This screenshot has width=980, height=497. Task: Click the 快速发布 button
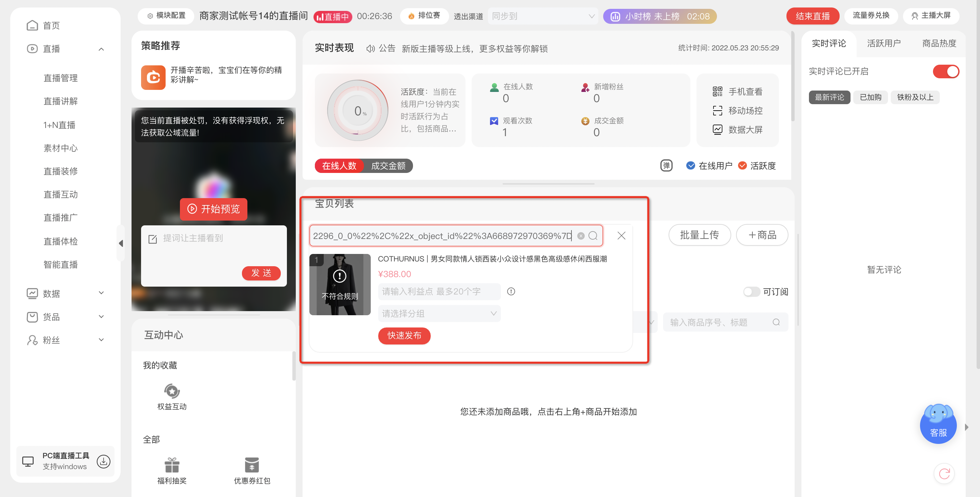[404, 336]
